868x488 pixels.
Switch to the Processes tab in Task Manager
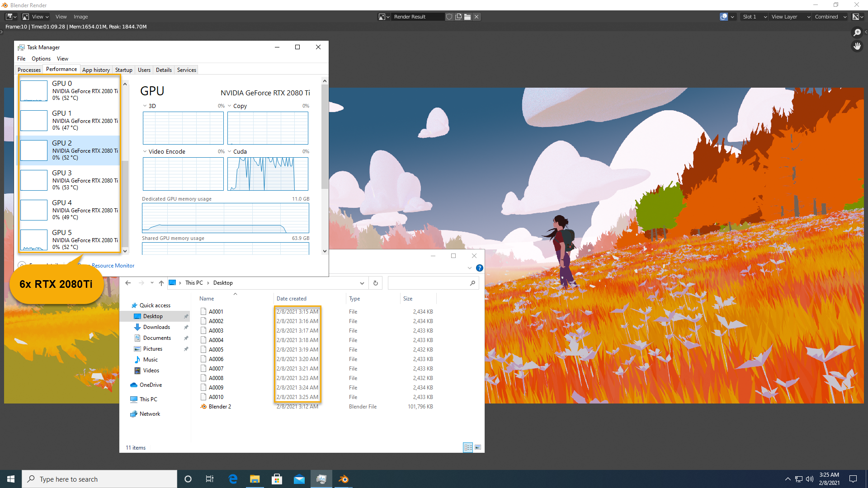(29, 70)
